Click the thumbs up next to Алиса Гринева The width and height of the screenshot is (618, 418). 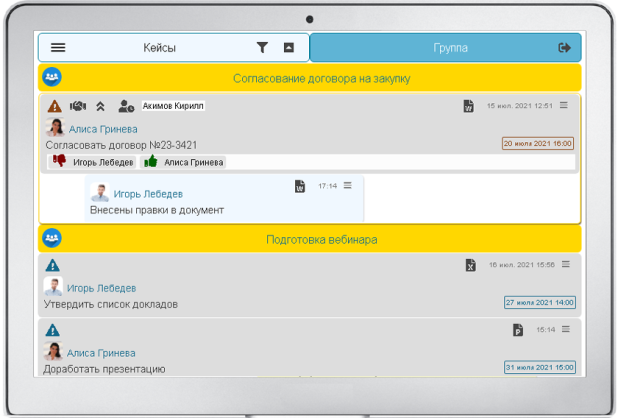(x=151, y=161)
